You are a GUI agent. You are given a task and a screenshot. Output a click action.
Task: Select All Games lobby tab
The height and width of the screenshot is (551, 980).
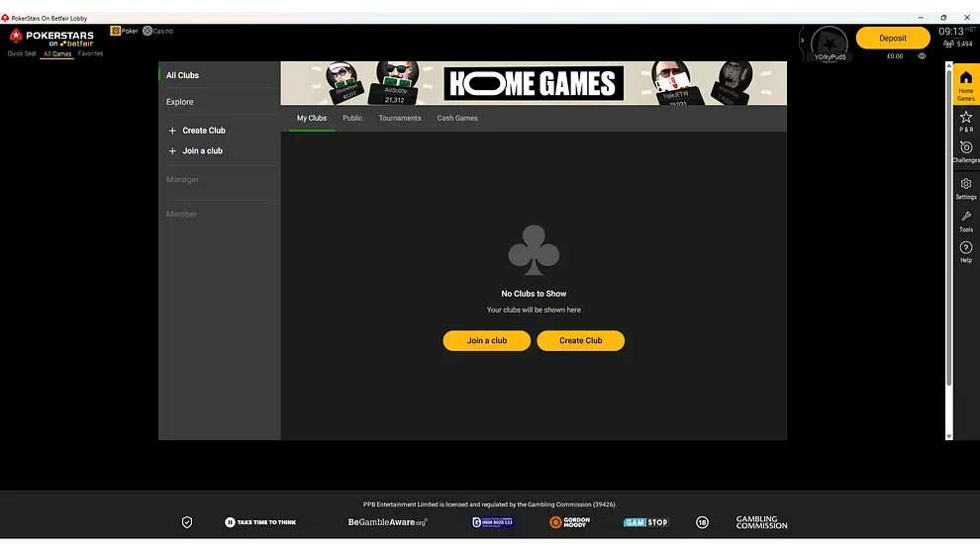click(57, 53)
